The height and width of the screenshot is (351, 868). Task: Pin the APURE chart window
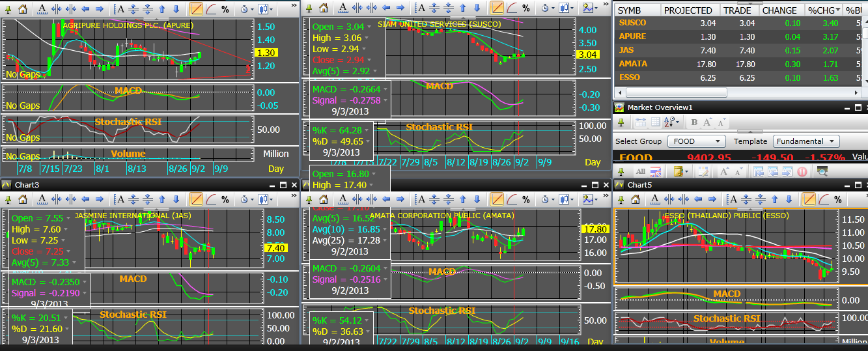8,9
